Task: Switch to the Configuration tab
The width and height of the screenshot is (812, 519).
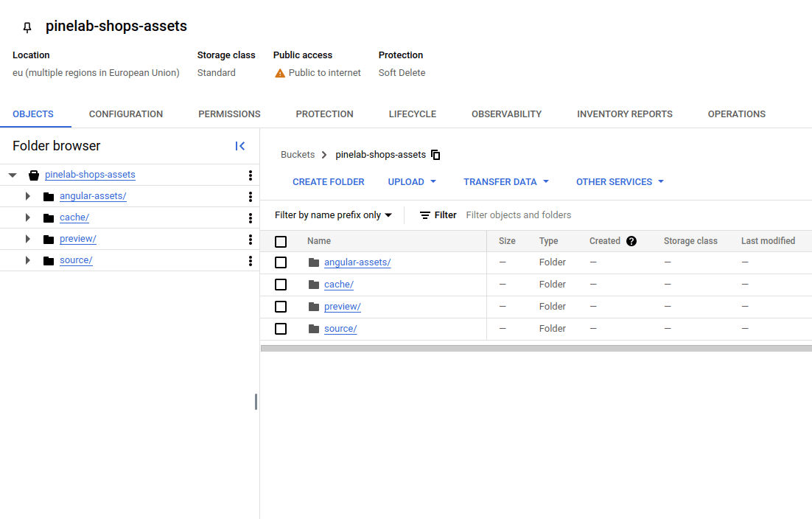Action: click(x=126, y=114)
